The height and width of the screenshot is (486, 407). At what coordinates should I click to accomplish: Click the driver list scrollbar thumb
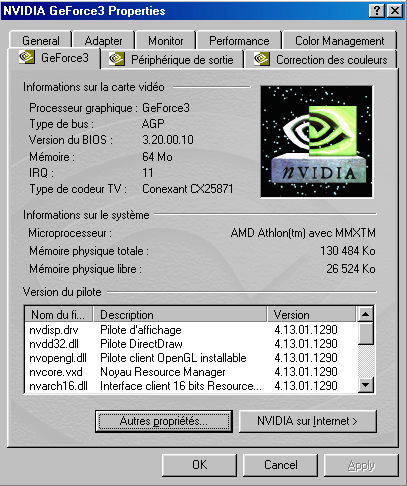pyautogui.click(x=366, y=333)
